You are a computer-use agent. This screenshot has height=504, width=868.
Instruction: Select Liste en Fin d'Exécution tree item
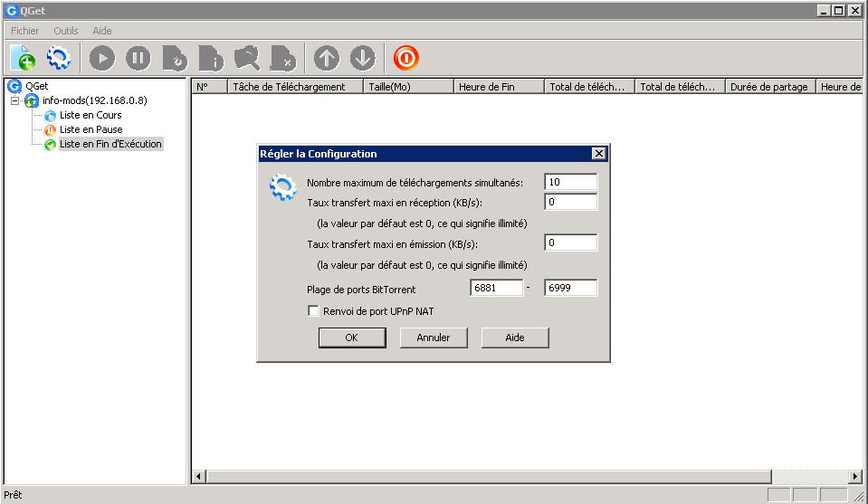[x=110, y=144]
